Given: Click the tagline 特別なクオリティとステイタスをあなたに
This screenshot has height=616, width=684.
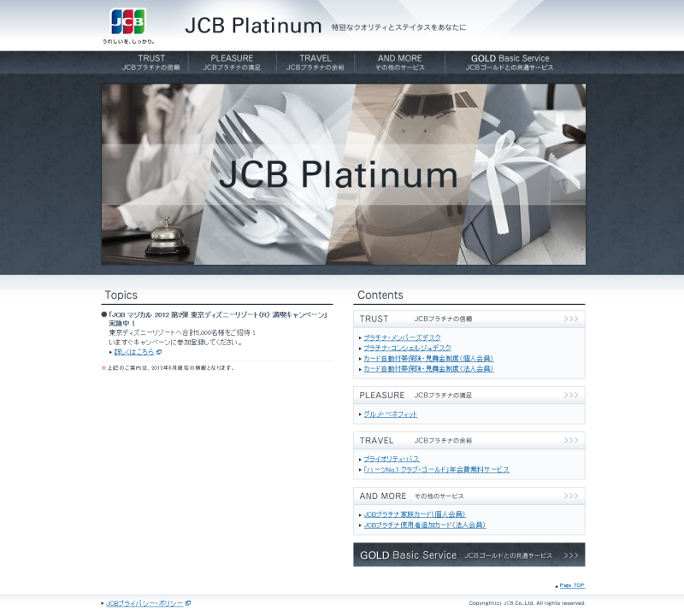Looking at the screenshot, I should [x=398, y=27].
